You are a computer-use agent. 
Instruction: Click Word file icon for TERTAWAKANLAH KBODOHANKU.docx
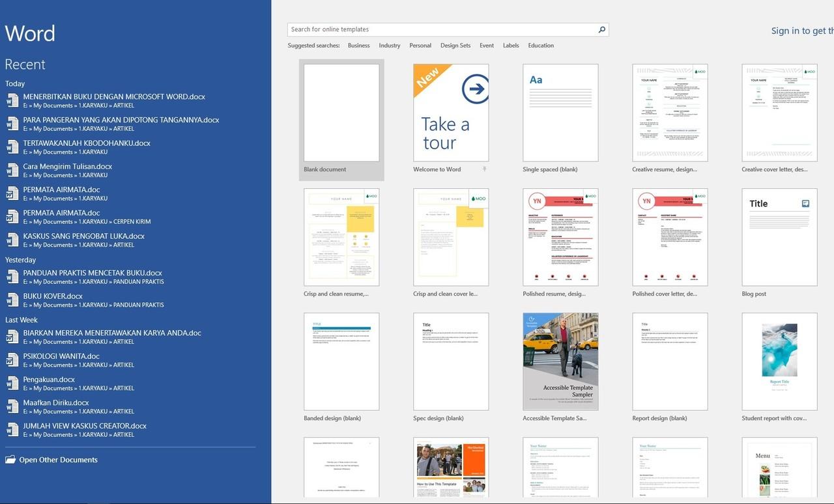click(x=12, y=147)
